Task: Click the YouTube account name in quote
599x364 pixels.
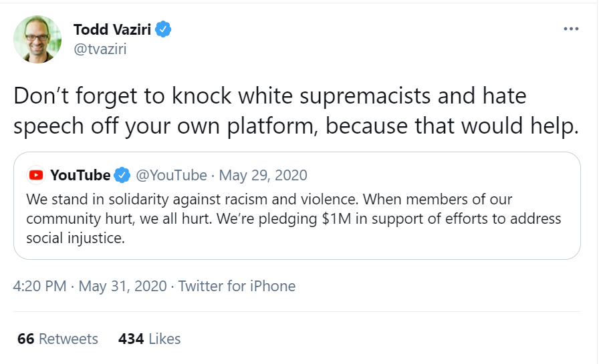Action: point(80,176)
